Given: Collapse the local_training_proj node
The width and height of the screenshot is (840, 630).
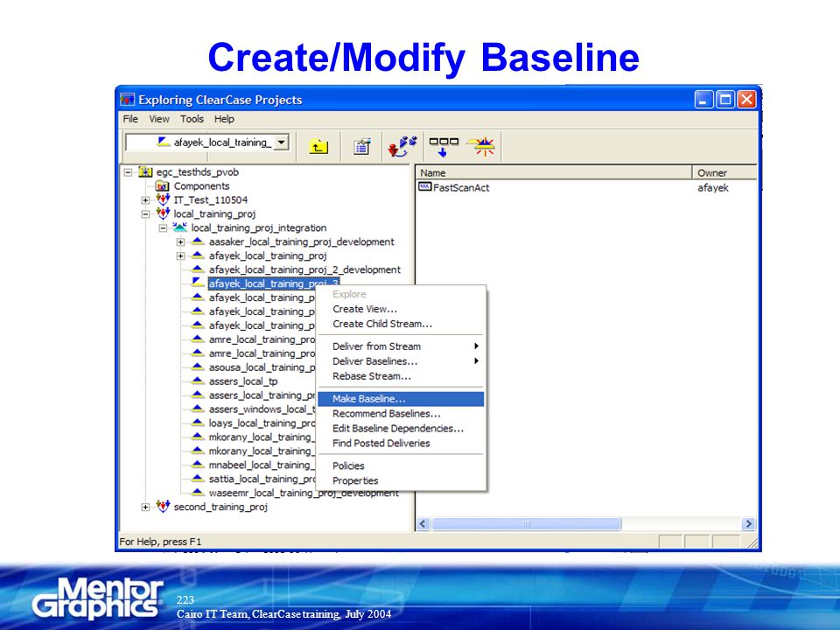Looking at the screenshot, I should click(x=145, y=214).
